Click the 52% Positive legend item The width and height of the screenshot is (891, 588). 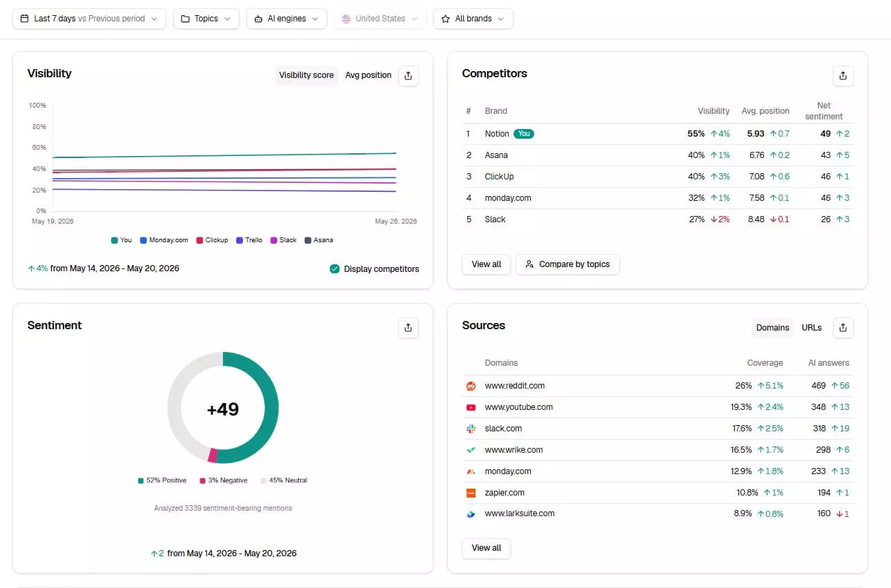point(162,480)
